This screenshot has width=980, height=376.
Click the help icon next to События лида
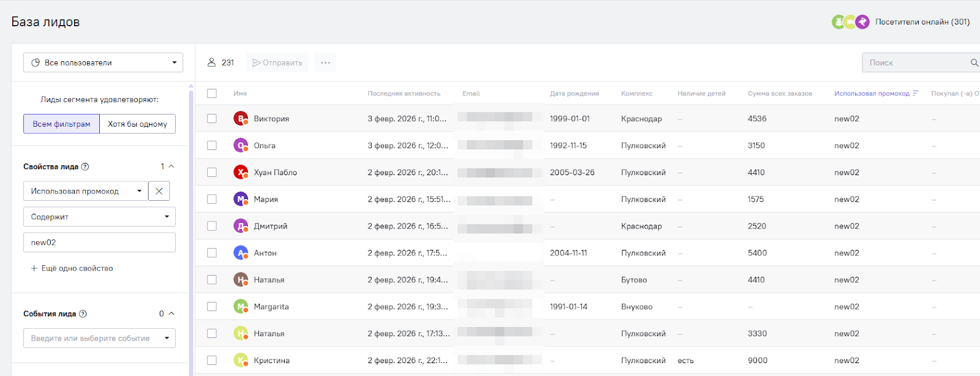[x=83, y=314]
